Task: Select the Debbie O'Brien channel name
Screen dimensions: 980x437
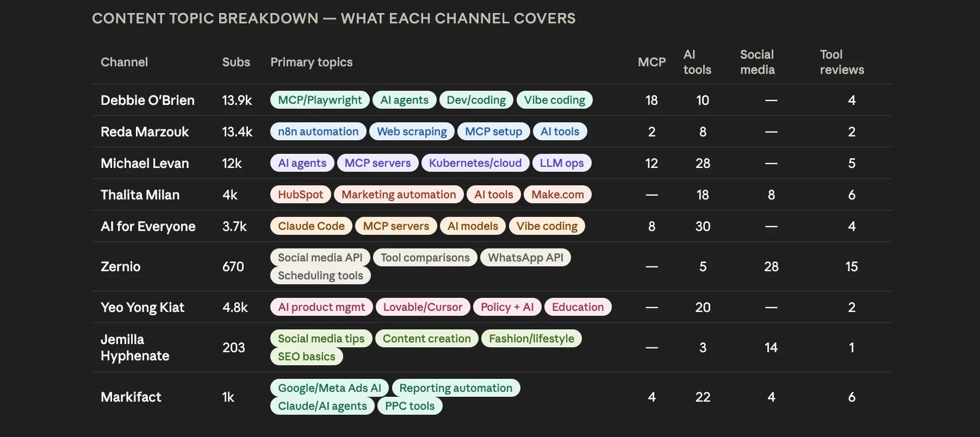Action: [147, 100]
